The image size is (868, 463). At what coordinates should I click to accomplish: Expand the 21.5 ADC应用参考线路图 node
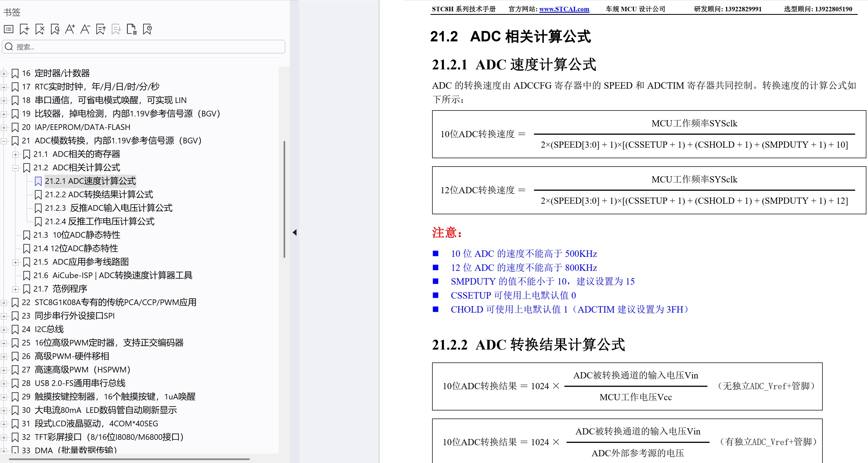tap(15, 262)
